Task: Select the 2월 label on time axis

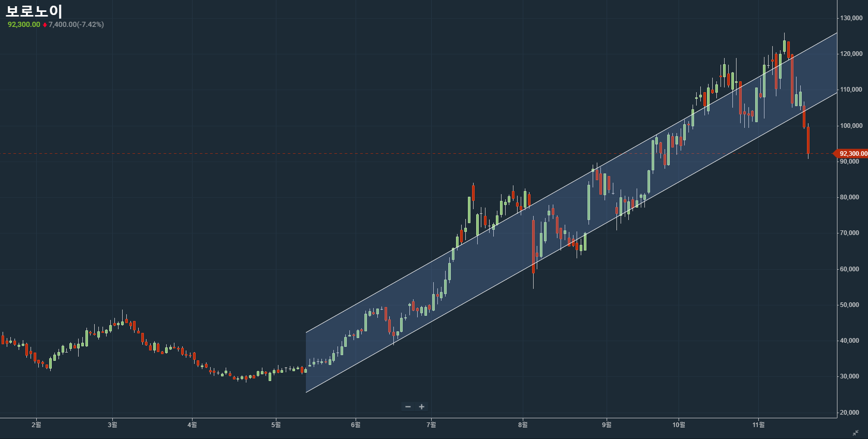Action: [36, 425]
